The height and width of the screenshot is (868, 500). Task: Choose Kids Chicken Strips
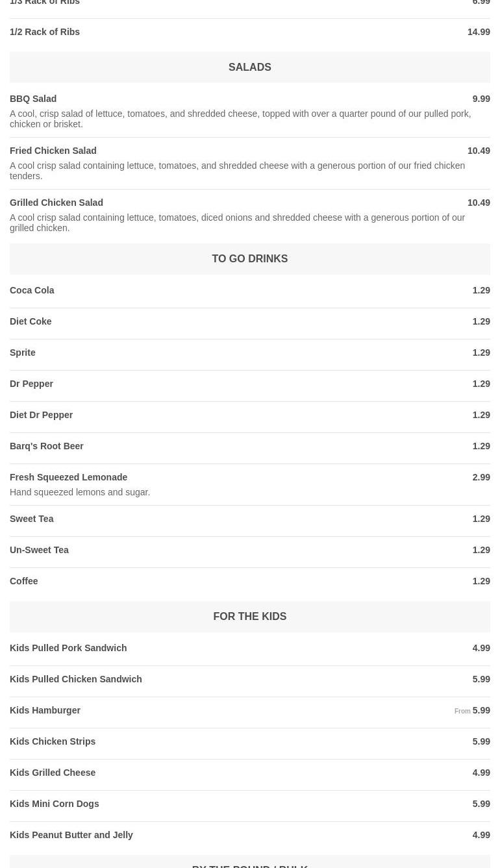click(53, 741)
